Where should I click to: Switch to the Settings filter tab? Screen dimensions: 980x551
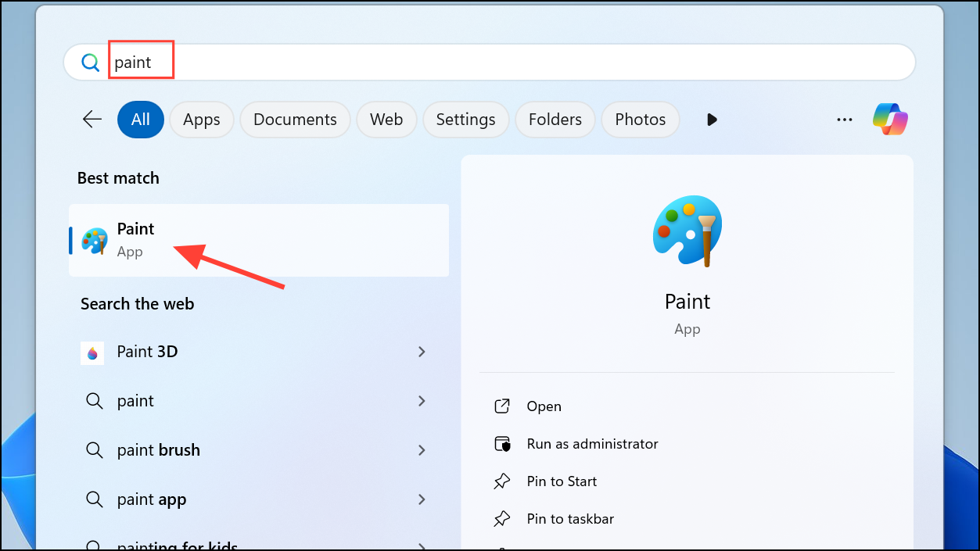click(465, 120)
